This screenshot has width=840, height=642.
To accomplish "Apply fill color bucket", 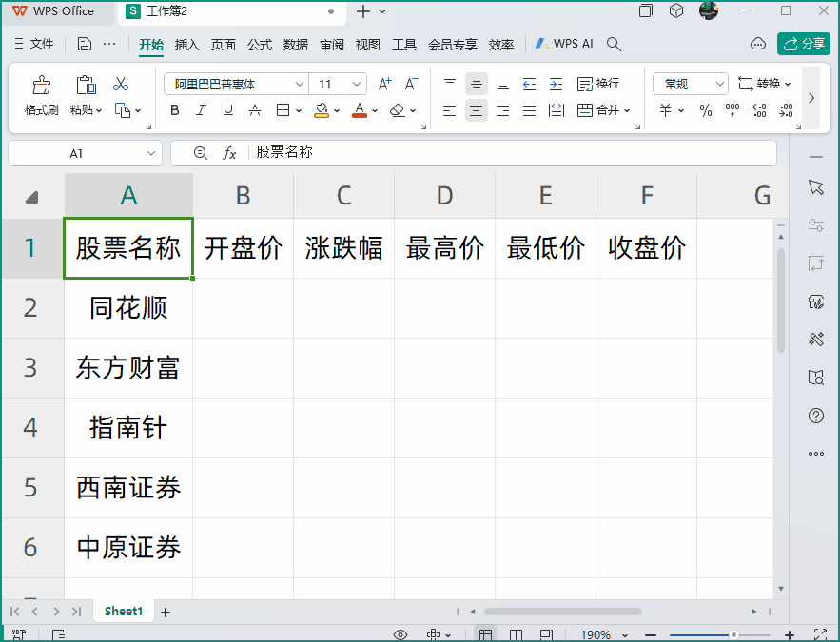I will pyautogui.click(x=322, y=110).
